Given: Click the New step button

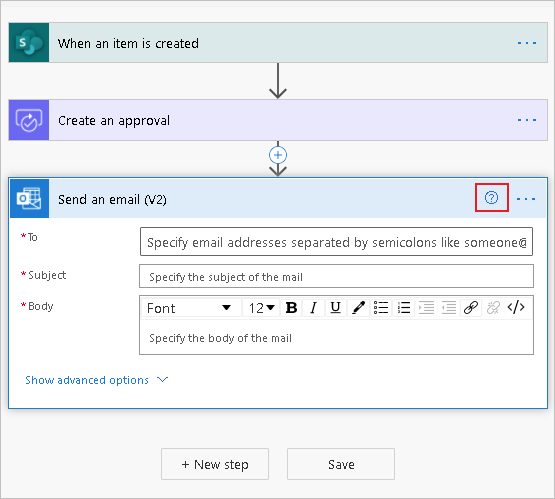Looking at the screenshot, I should (x=215, y=464).
